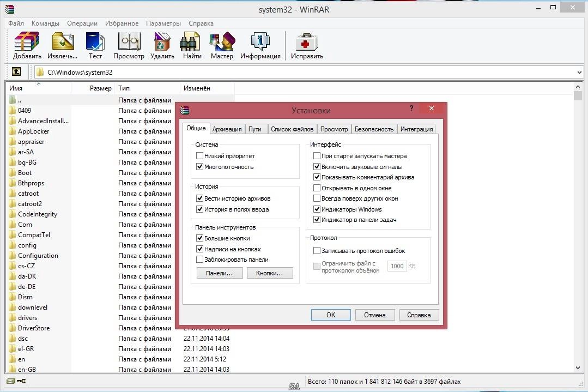Uncheck the Многопоточность checkbox

199,166
